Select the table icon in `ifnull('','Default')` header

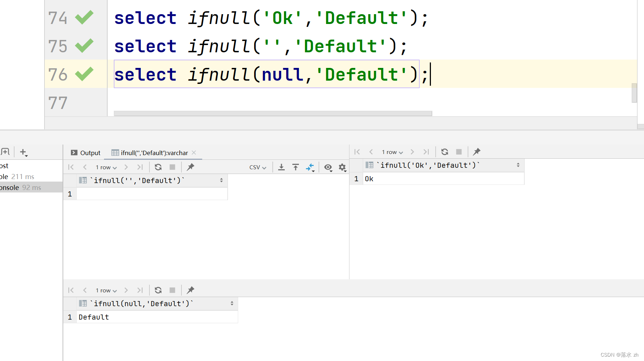point(83,180)
